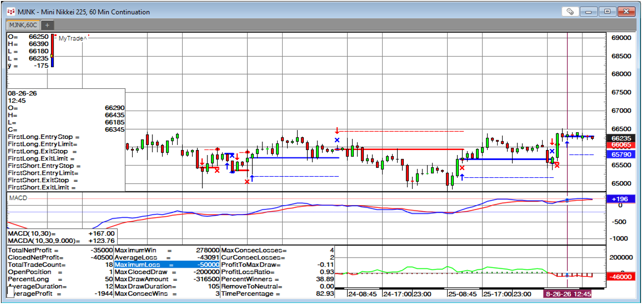Click the MACD study label
Screen dimensions: 644x304
17,198
